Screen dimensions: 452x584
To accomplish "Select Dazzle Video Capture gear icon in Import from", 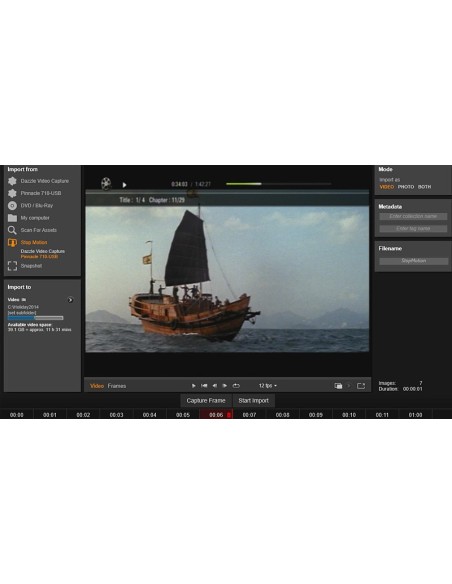I will (12, 181).
